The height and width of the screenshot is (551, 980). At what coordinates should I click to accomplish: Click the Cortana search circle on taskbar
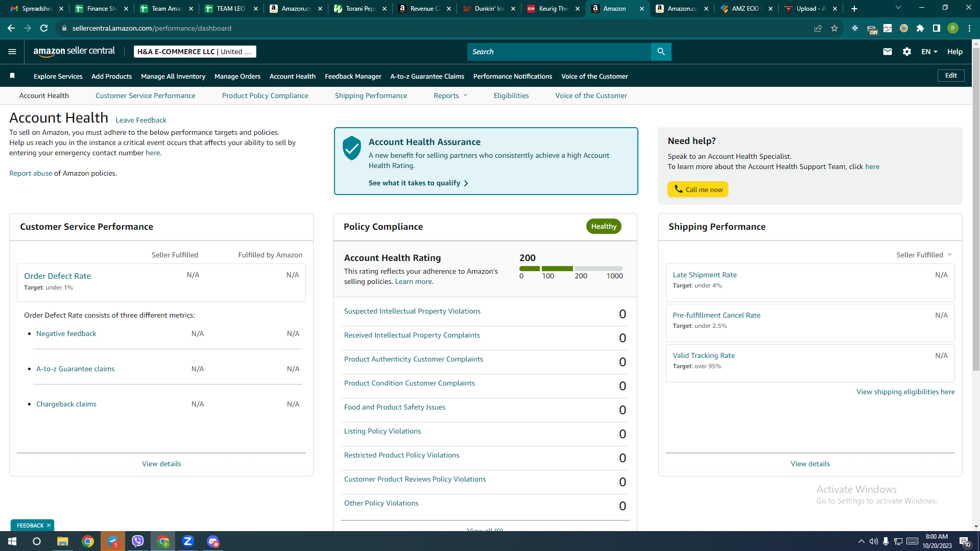(37, 541)
